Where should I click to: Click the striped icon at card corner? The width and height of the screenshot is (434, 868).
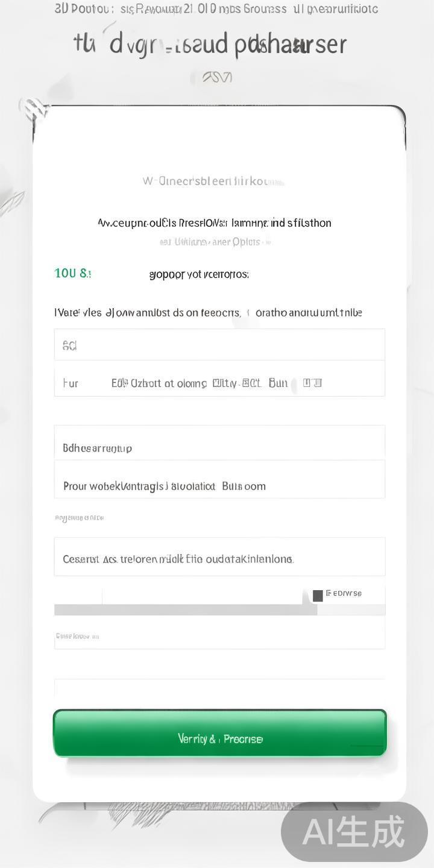click(x=34, y=109)
